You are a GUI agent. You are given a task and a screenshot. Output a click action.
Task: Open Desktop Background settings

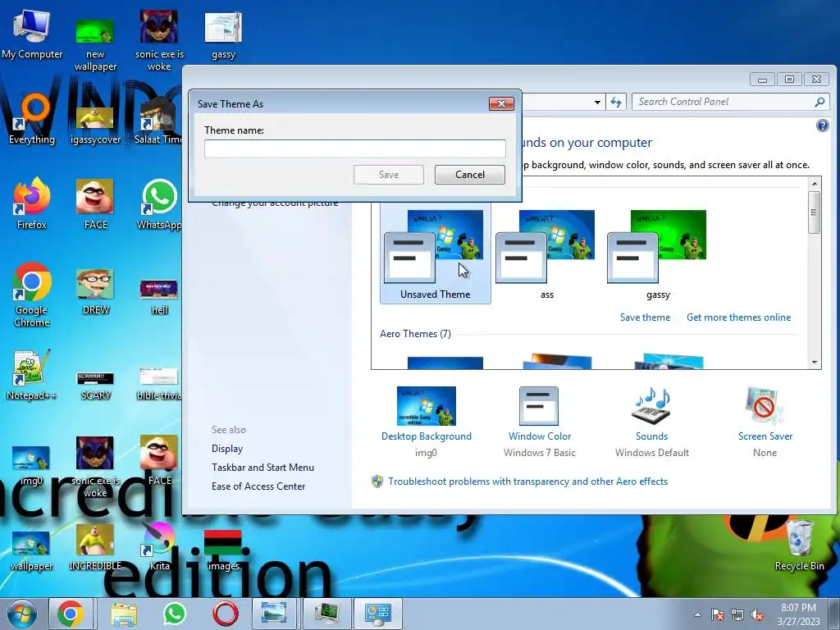click(x=427, y=422)
